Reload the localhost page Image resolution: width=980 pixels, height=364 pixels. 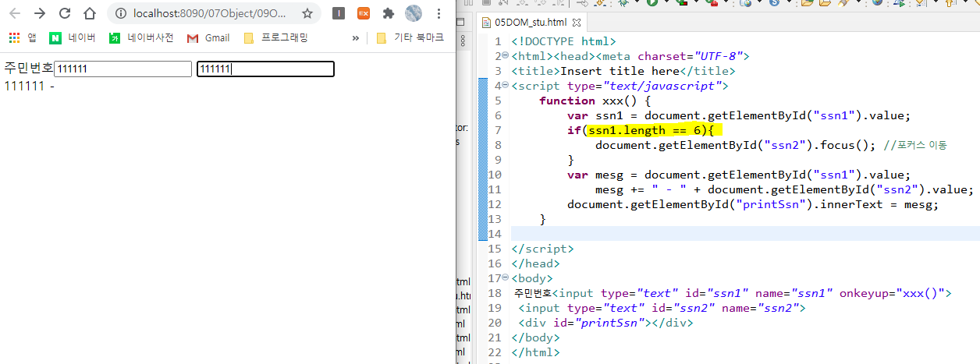click(x=65, y=13)
